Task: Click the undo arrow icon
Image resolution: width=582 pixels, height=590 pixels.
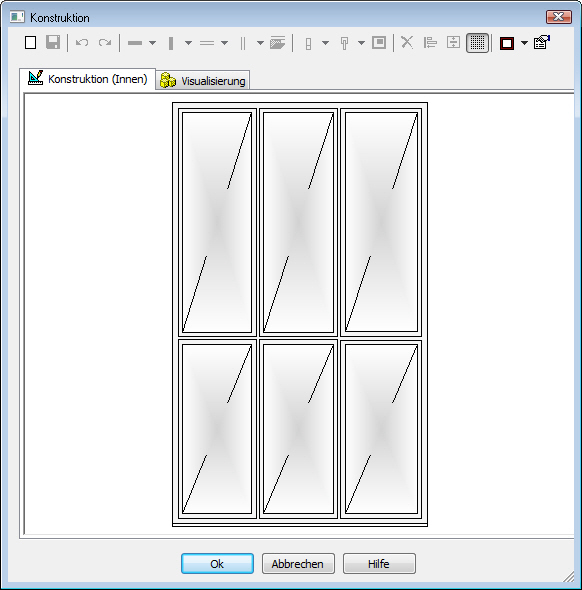Action: [82, 43]
